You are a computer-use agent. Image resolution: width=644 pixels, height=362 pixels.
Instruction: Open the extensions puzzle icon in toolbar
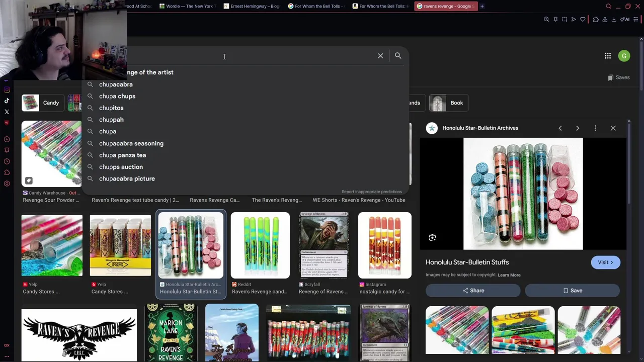pyautogui.click(x=596, y=20)
